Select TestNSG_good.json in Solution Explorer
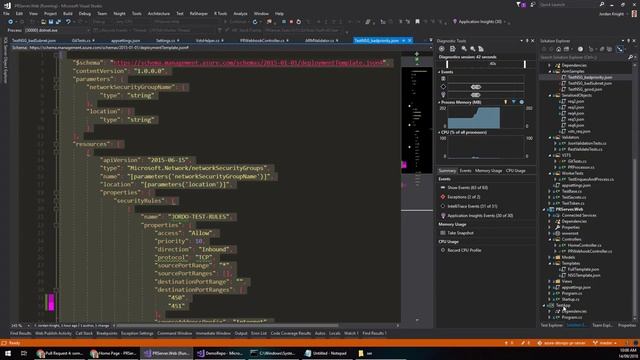 click(584, 89)
